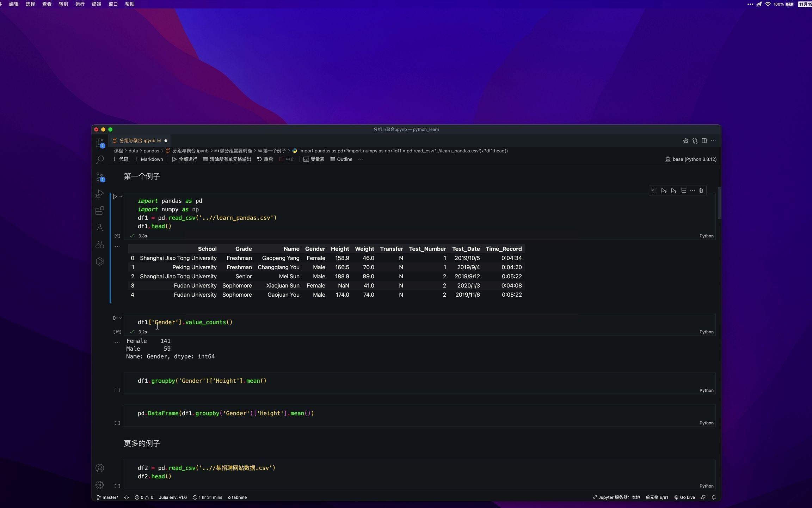This screenshot has width=812, height=508.
Task: Open the Accounts icon in activity bar
Action: [100, 468]
